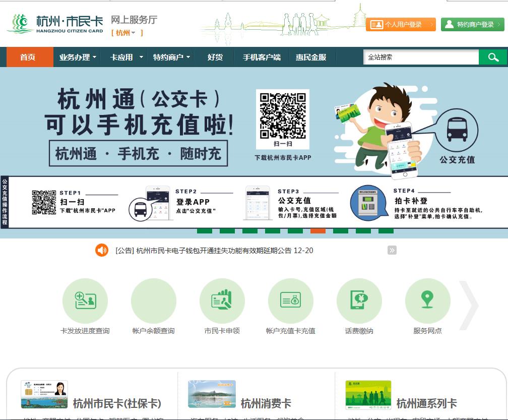Screen dimensions: 508x420
Task: Click the 杭州通·手机充·随时充 slogan box
Action: tap(138, 153)
